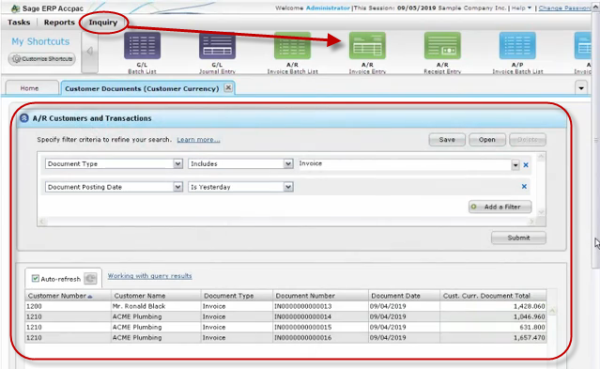Open the Is Yesterday operator dropdown
600x369 pixels.
tap(288, 187)
